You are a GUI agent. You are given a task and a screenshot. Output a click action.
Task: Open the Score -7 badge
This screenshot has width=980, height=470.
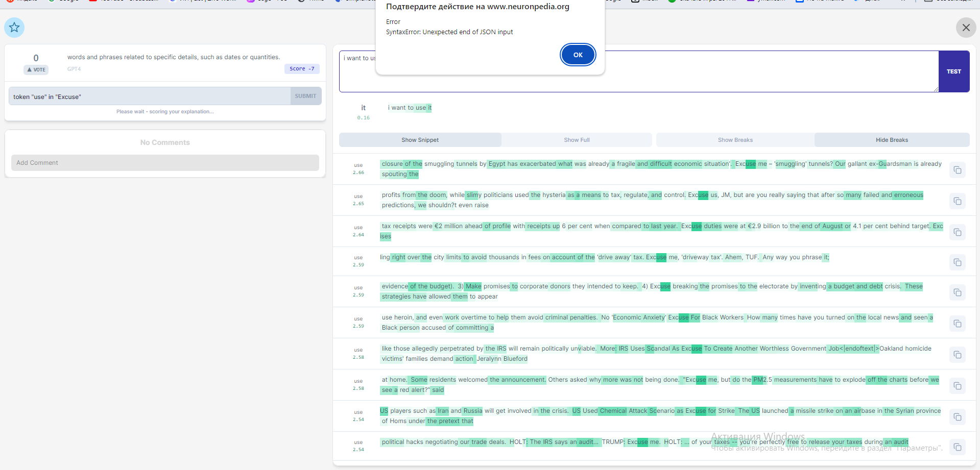302,69
